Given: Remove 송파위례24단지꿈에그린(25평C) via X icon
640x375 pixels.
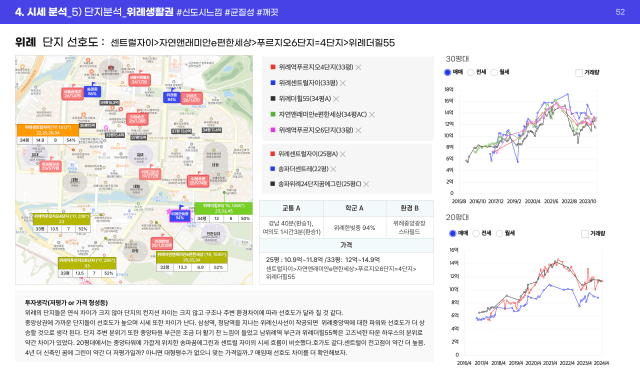Looking at the screenshot, I should point(366,184).
